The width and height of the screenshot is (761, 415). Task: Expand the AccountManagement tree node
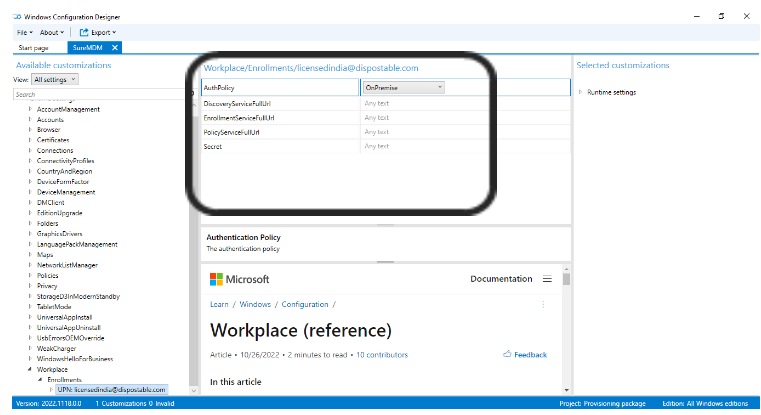click(30, 109)
